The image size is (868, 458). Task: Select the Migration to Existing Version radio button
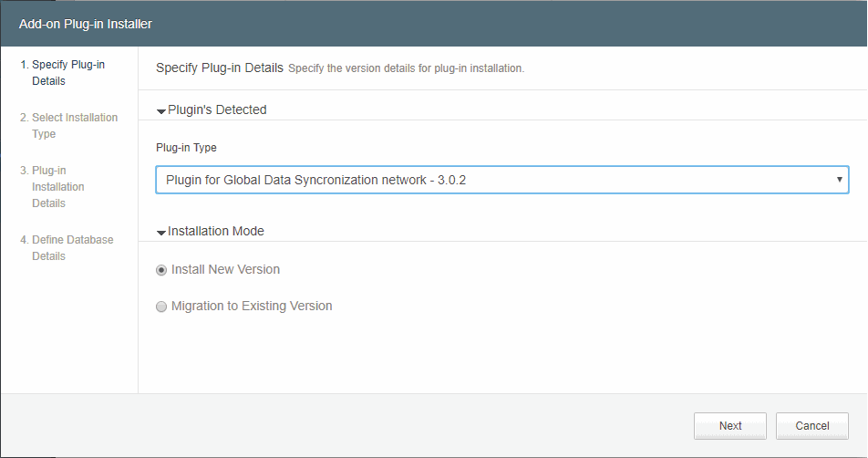coord(161,307)
